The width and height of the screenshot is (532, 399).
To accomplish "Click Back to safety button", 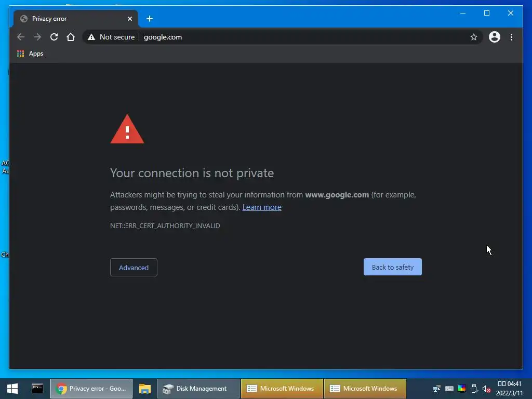I will [393, 267].
